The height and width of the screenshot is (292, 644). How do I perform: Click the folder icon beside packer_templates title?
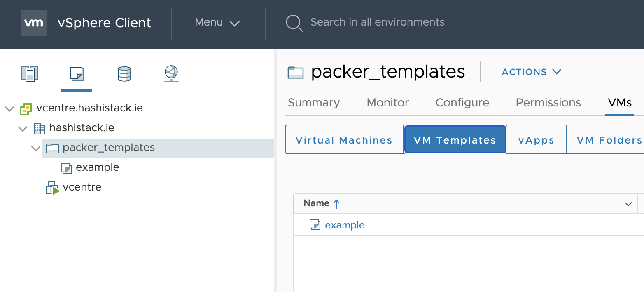pos(296,73)
